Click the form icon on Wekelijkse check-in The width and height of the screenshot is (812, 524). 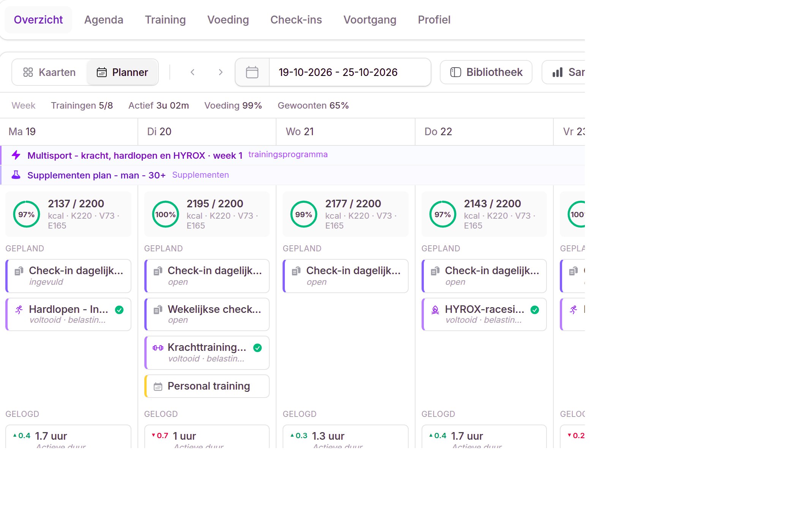point(158,310)
